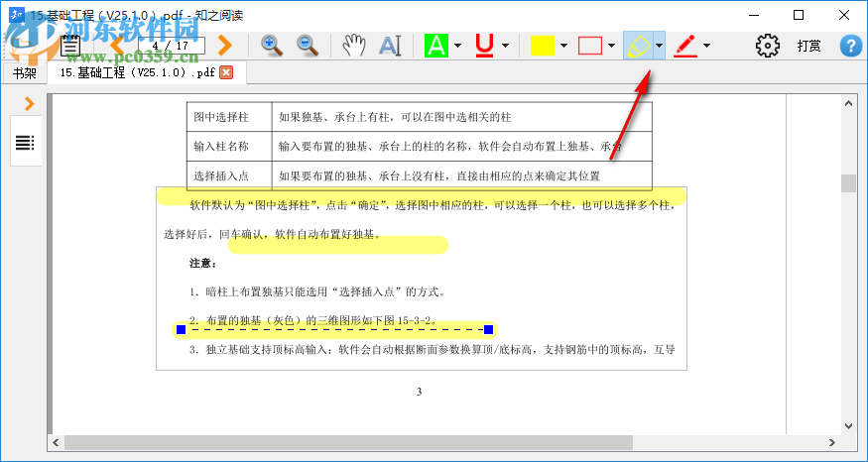
Task: Click the vertical scrollbar up arrow
Action: (848, 103)
